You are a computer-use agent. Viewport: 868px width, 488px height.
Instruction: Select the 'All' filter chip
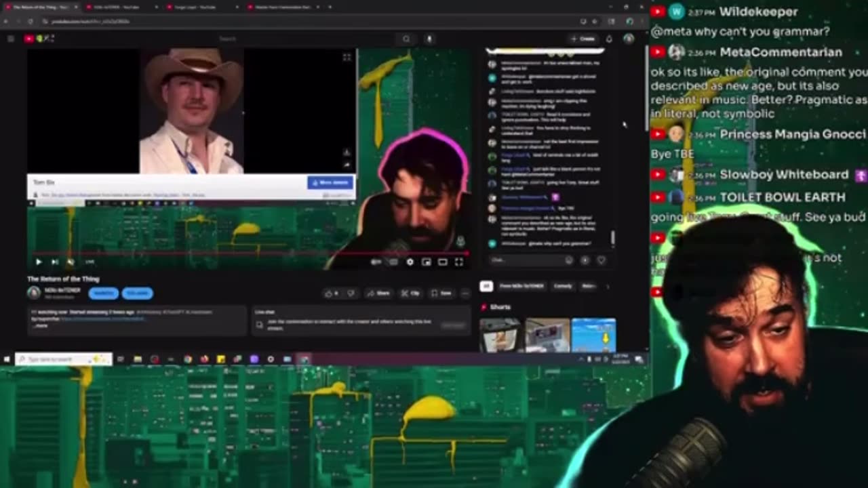(x=486, y=286)
